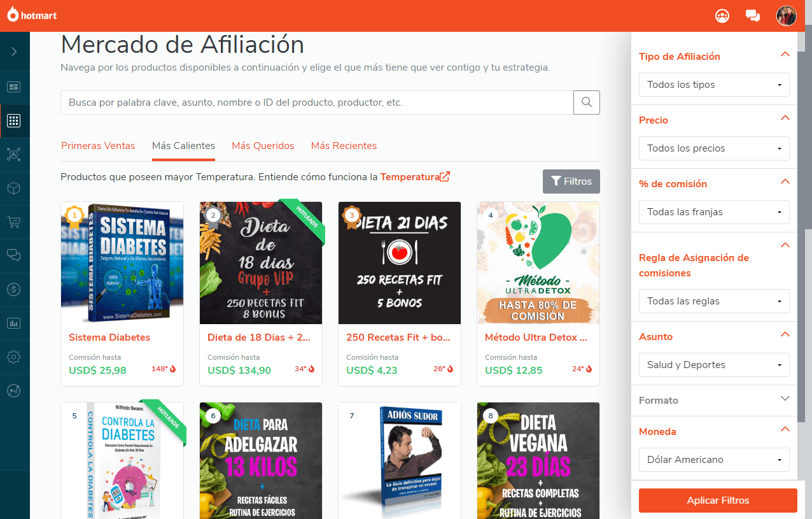
Task: Select the market grid icon in sidebar
Action: pos(14,120)
